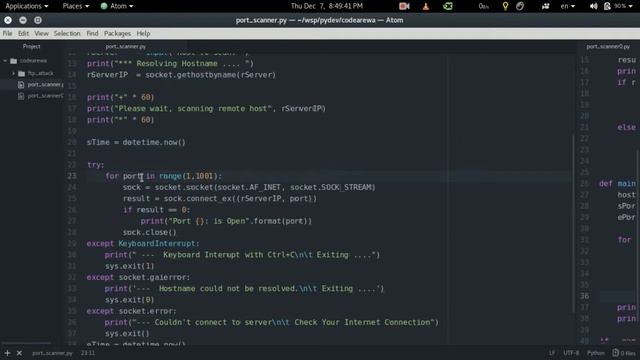Open the Find menu
640x360 pixels.
click(x=92, y=33)
